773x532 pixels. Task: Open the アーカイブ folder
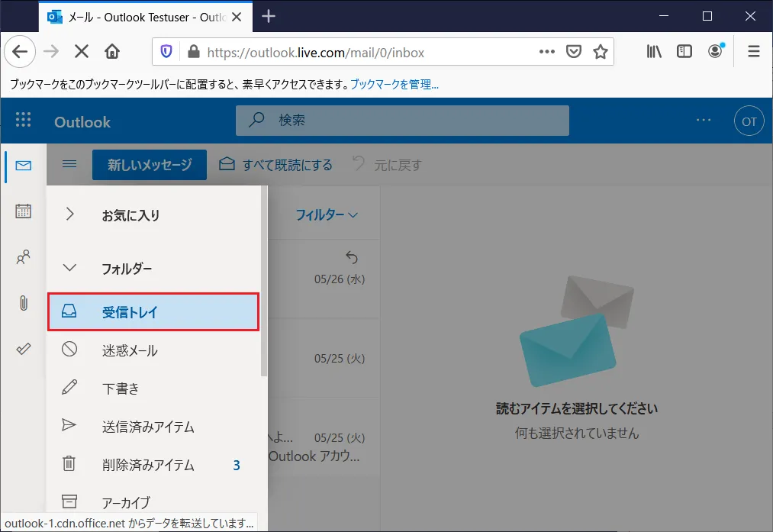coord(153,502)
